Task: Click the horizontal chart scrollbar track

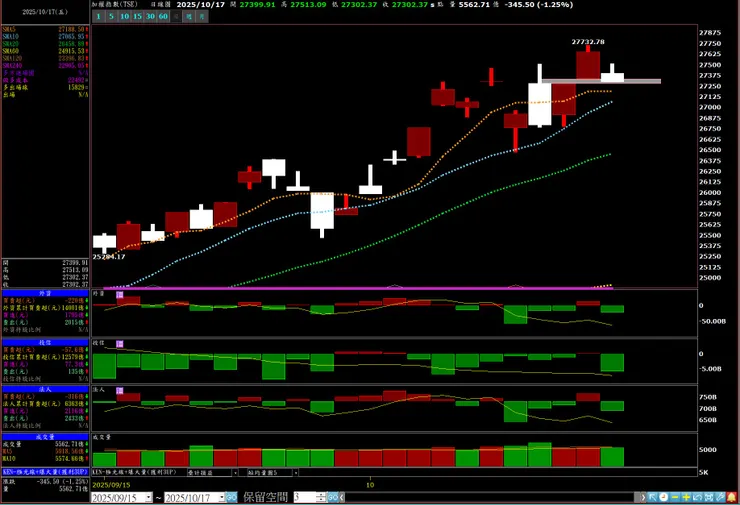Action: pos(492,497)
